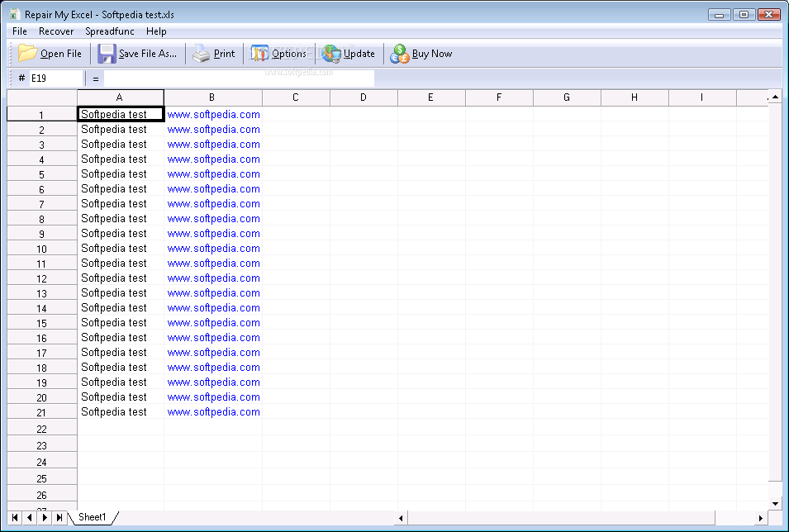Select row 26 header
The image size is (789, 532).
coord(42,495)
